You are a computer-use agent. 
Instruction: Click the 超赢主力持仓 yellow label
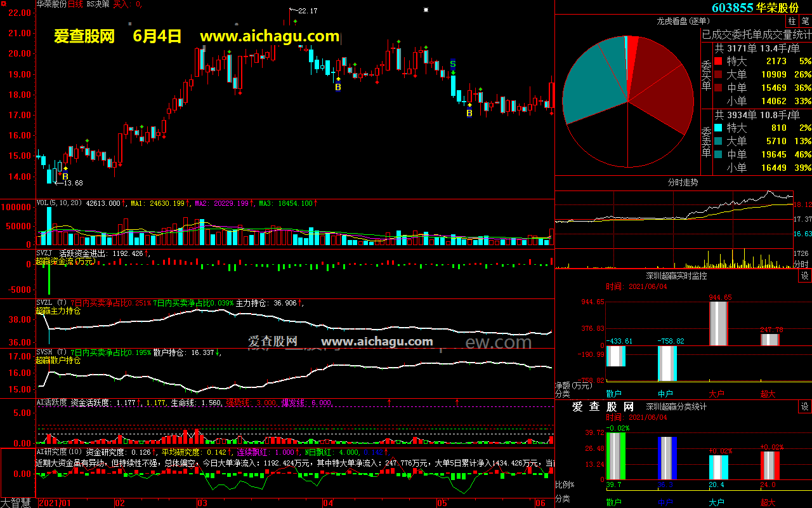pos(58,311)
